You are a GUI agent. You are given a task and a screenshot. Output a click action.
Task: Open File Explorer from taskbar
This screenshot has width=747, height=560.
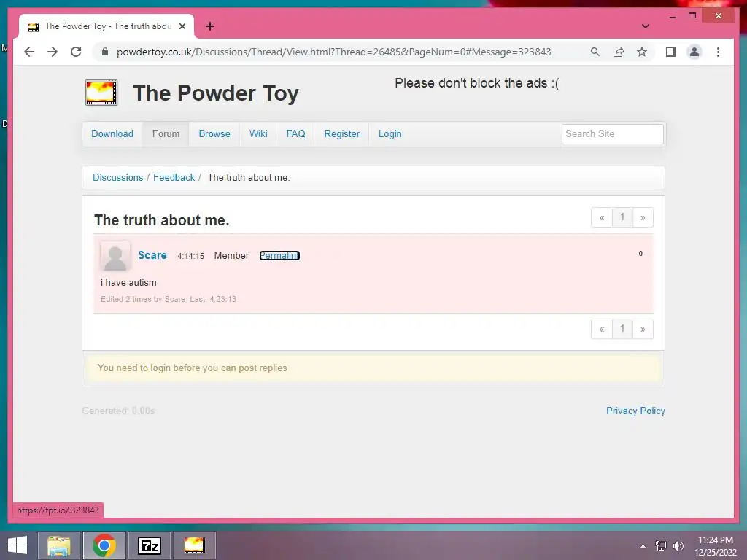point(59,545)
